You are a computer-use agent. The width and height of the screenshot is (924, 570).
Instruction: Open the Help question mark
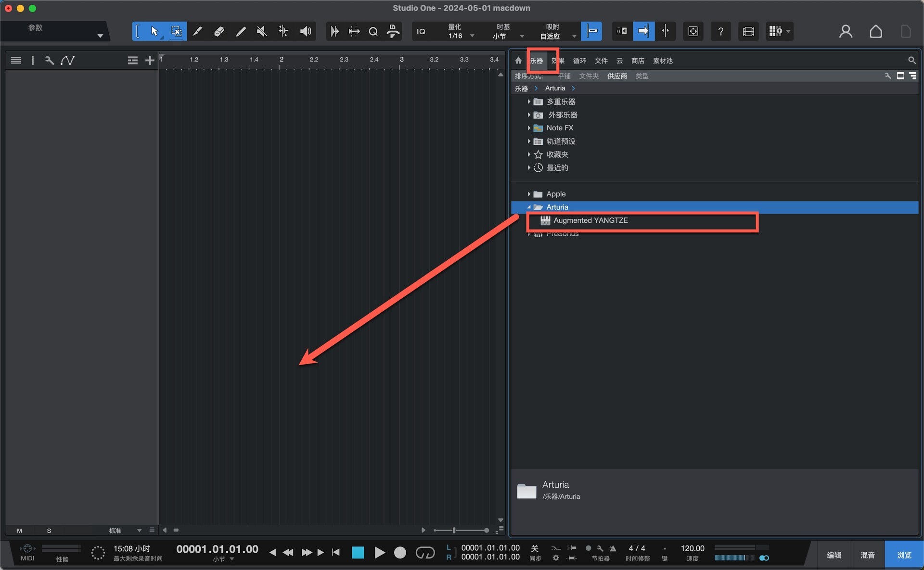[720, 31]
